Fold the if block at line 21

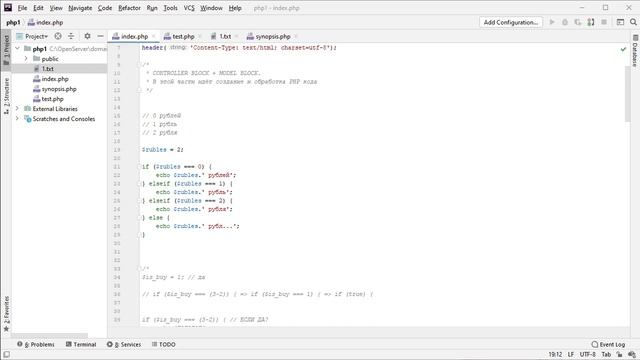pyautogui.click(x=139, y=167)
